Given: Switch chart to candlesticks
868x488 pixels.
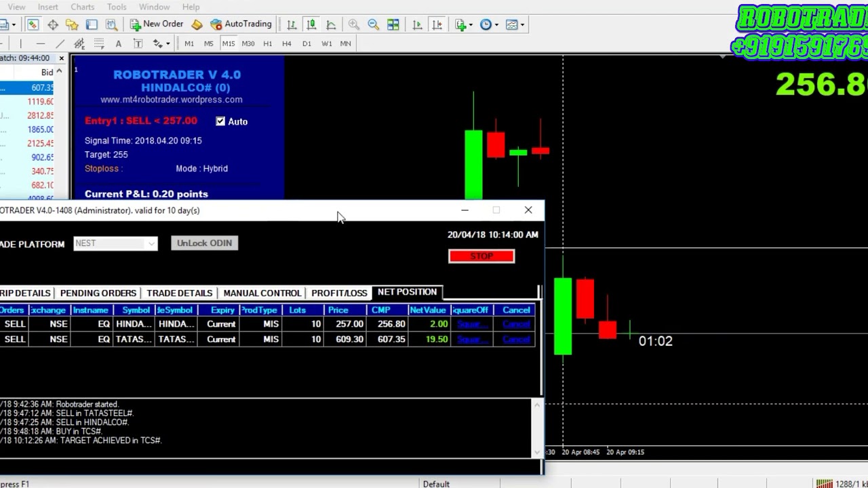Looking at the screenshot, I should pos(311,24).
